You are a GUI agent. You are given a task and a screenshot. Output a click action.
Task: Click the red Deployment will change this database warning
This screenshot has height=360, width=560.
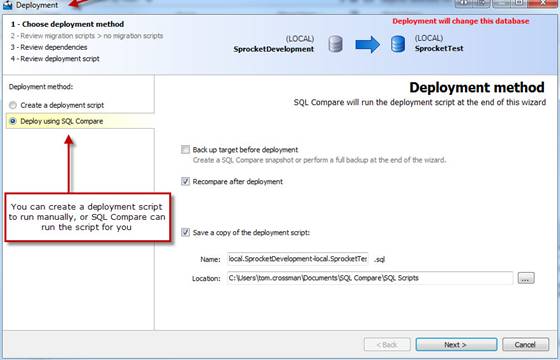pos(461,21)
